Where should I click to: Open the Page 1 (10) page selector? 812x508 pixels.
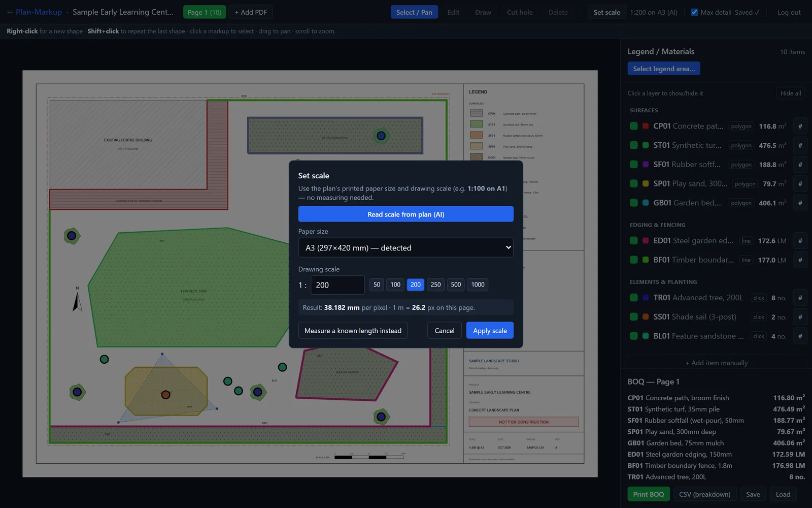[x=205, y=12]
